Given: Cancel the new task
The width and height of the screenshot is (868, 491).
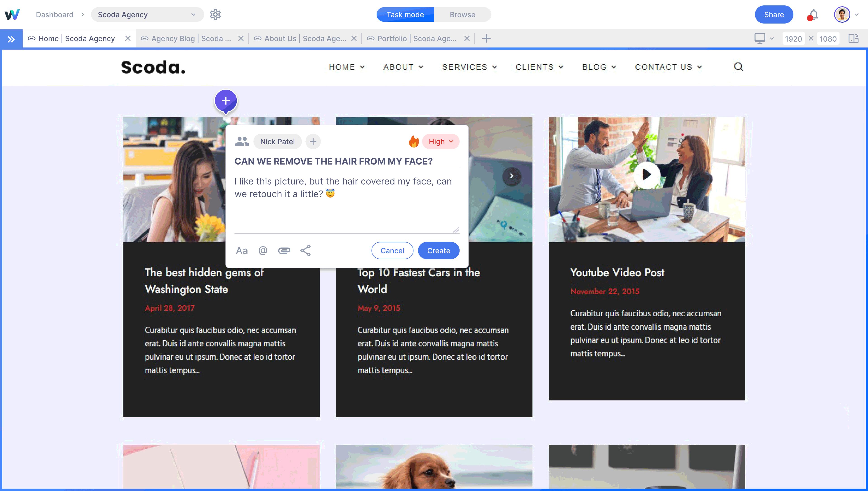Looking at the screenshot, I should click(392, 250).
